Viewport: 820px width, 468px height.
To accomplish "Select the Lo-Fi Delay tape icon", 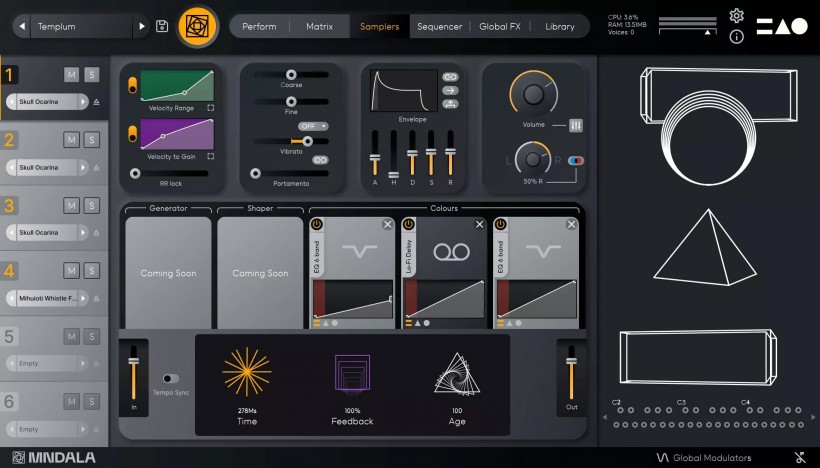I will 445,252.
